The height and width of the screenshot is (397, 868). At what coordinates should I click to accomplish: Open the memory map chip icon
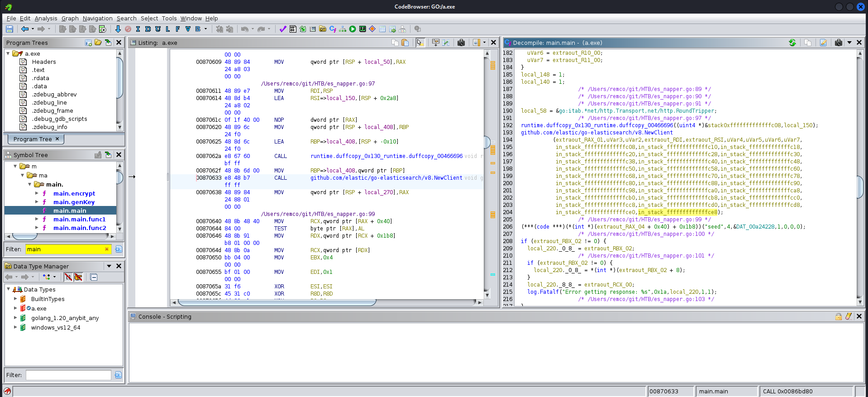coord(362,29)
